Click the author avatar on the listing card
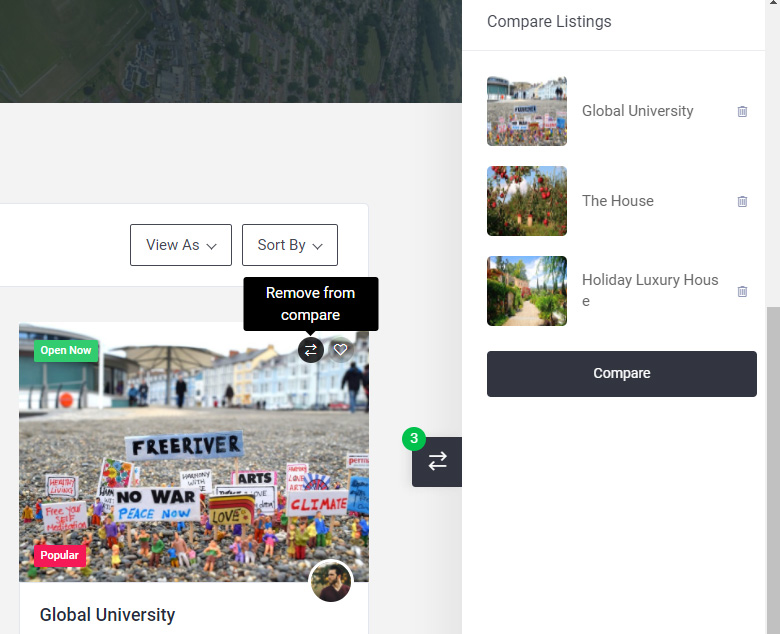 click(331, 582)
